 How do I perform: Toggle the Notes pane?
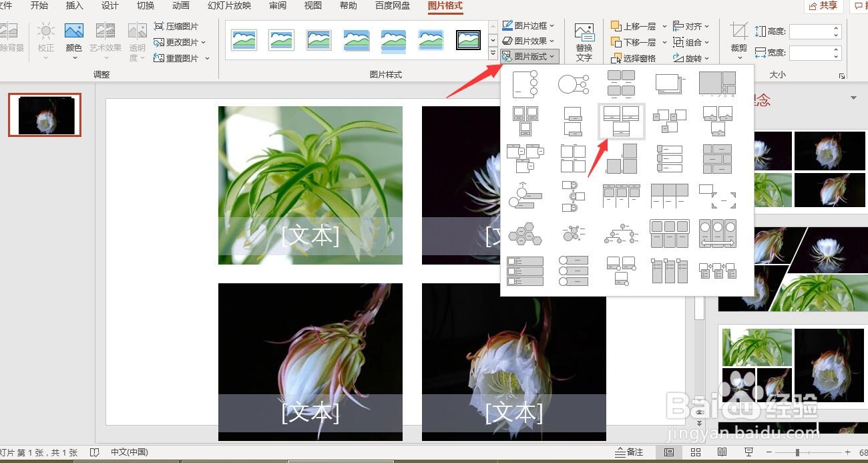(x=630, y=452)
